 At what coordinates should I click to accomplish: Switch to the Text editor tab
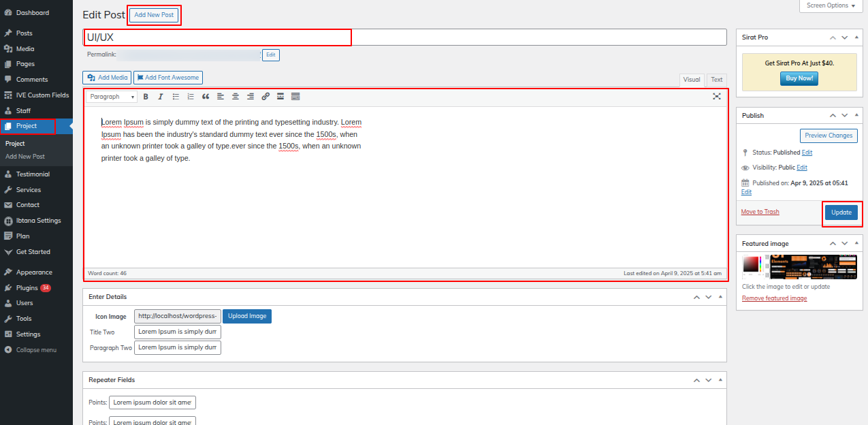pos(716,80)
